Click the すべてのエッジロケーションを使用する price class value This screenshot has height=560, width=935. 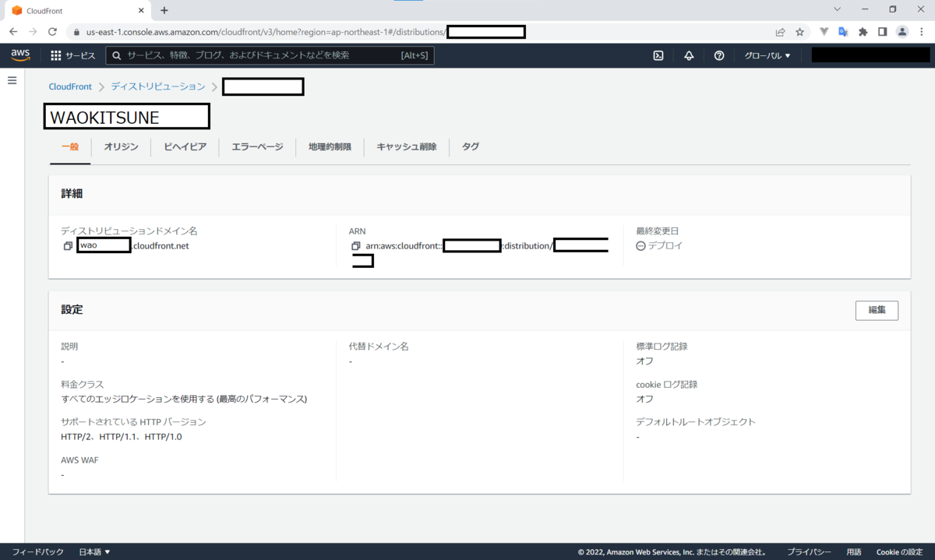point(184,399)
